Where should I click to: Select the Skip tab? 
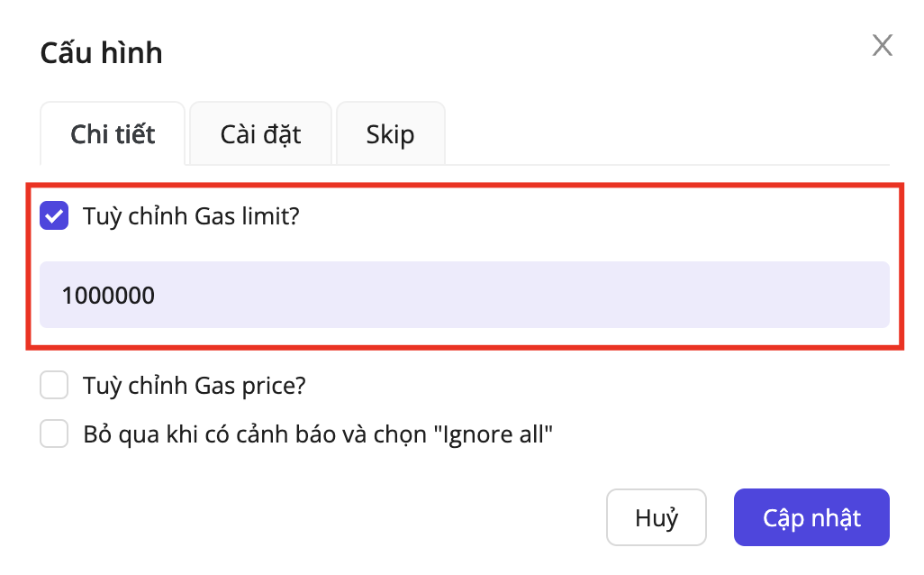point(390,134)
